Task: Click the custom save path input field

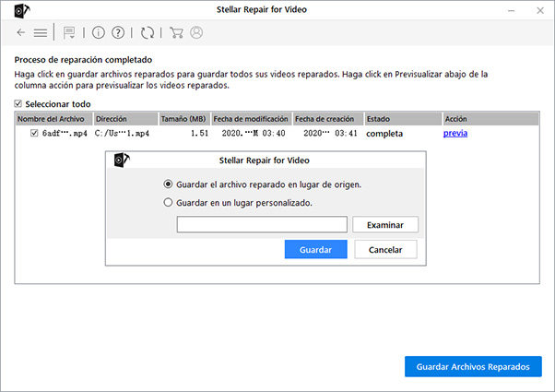Action: point(262,224)
